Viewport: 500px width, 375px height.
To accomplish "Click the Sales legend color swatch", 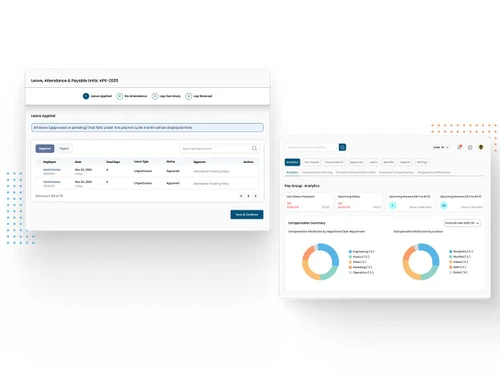I will [x=350, y=262].
